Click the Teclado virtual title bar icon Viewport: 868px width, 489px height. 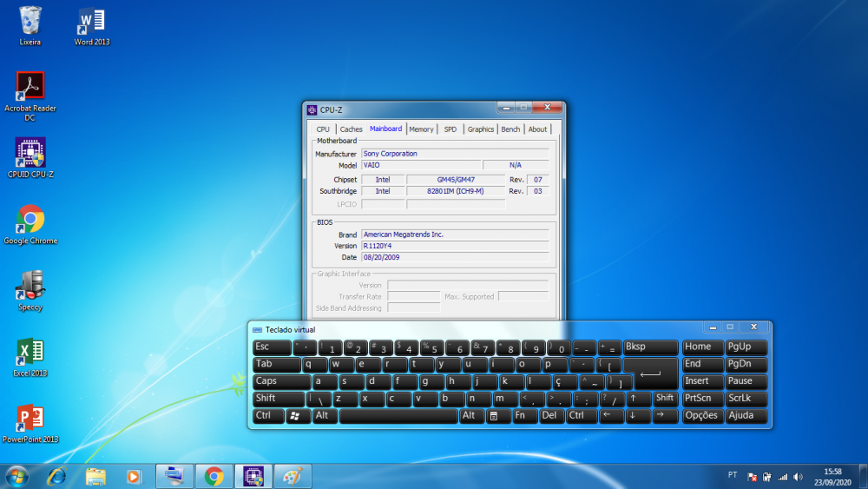coord(258,329)
